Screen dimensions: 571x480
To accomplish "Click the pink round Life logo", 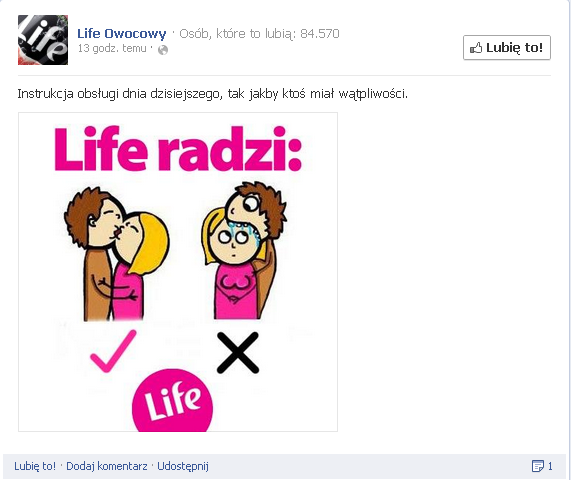I will click(x=172, y=401).
